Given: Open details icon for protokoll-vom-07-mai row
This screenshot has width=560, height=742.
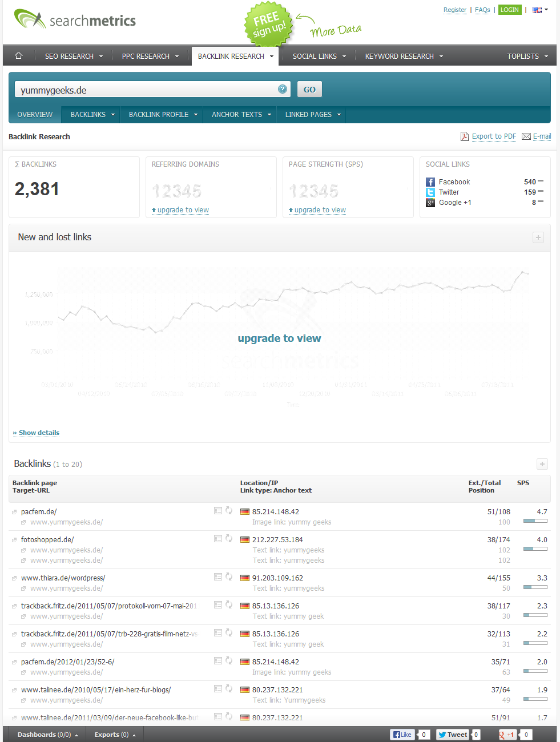Looking at the screenshot, I should [x=218, y=605].
